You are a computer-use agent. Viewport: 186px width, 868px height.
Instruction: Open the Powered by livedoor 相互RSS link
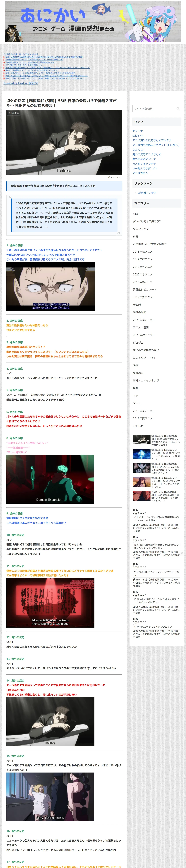click(x=21, y=83)
